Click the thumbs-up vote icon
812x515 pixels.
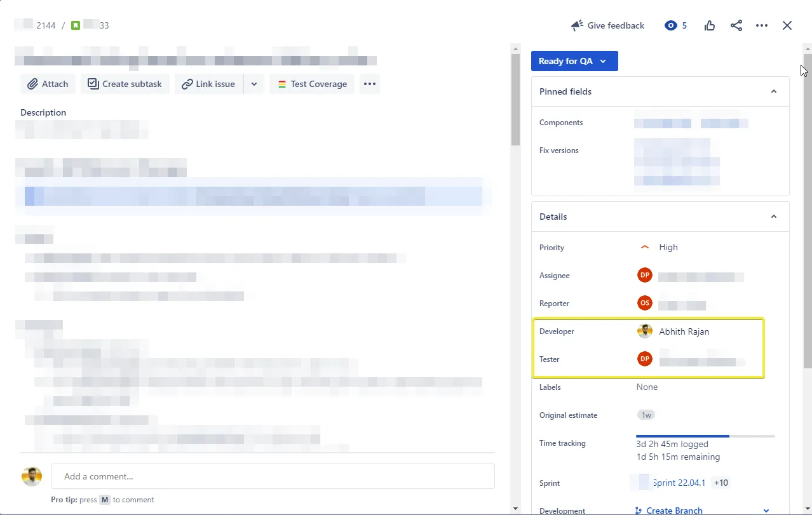(x=710, y=25)
